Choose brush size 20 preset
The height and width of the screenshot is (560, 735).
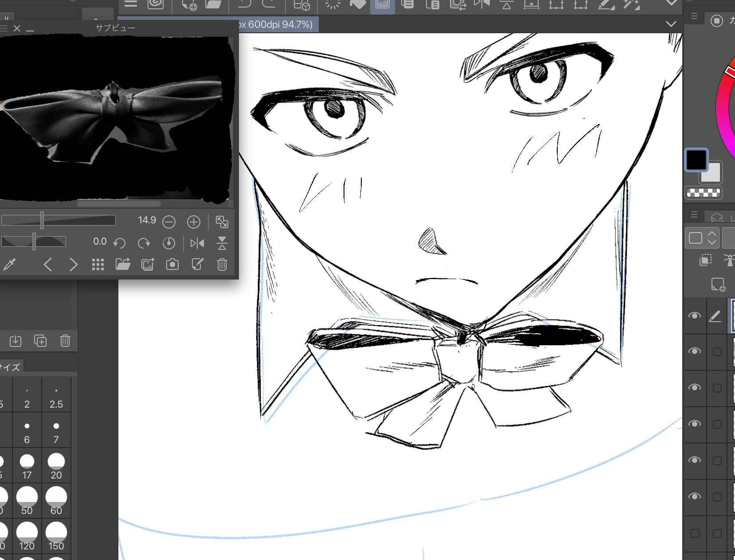[56, 465]
